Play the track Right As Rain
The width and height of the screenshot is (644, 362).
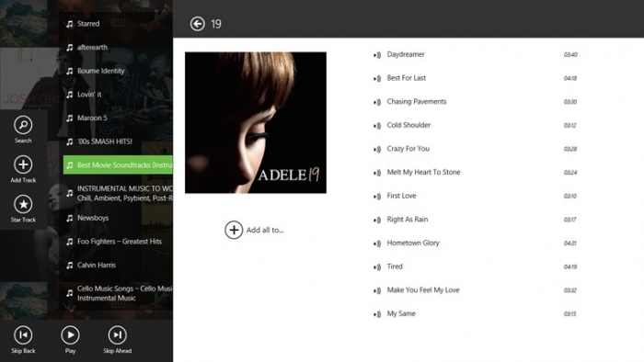408,220
